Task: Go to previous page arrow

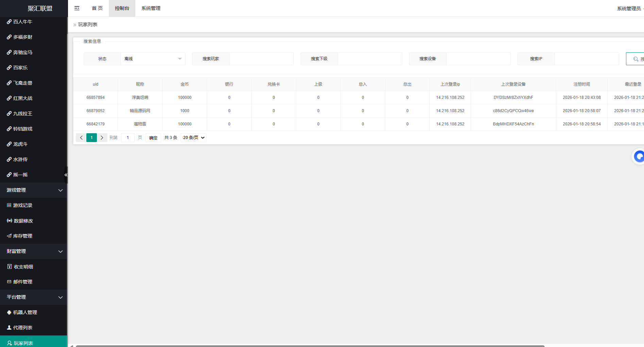Action: click(81, 138)
